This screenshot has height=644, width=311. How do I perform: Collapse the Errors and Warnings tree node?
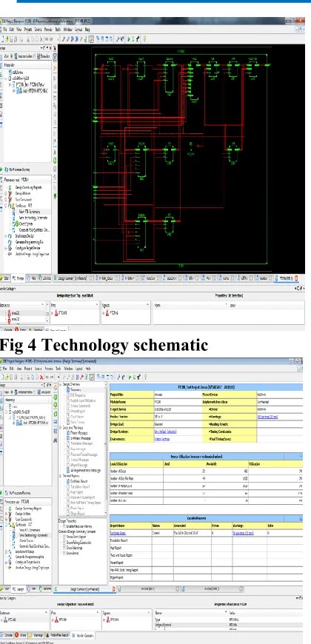coord(61,428)
